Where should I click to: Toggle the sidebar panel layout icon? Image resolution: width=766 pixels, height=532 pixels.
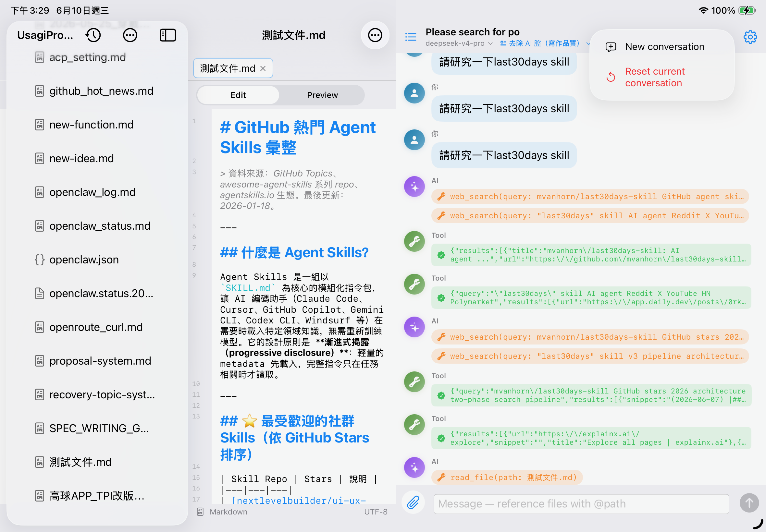[168, 35]
